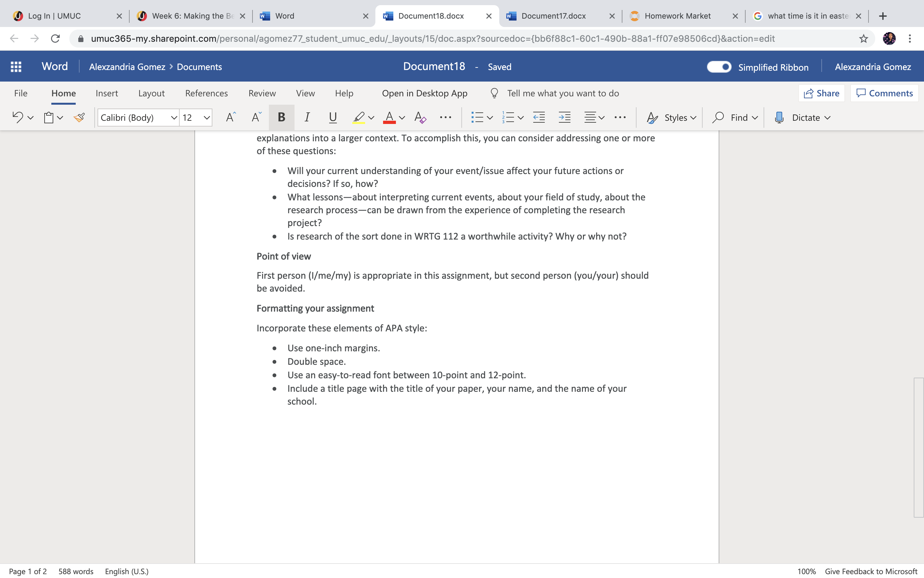This screenshot has width=924, height=578.
Task: Click Open in Desktop App
Action: click(424, 93)
